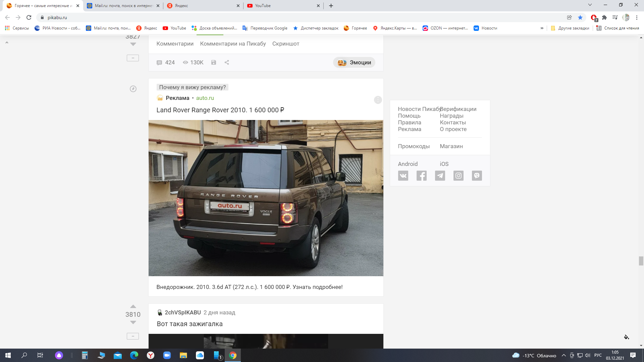Viewport: 644px width, 362px height.
Task: Open the Chrome extensions puzzle icon
Action: [604, 17]
